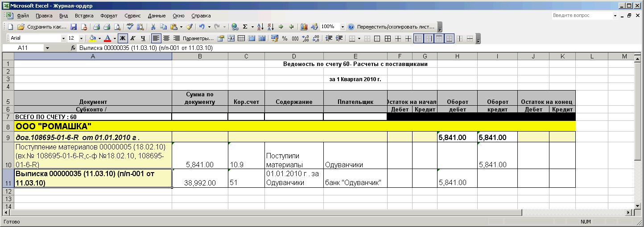Click the AutoSum sigma icon
This screenshot has height=227, width=644.
click(x=245, y=27)
